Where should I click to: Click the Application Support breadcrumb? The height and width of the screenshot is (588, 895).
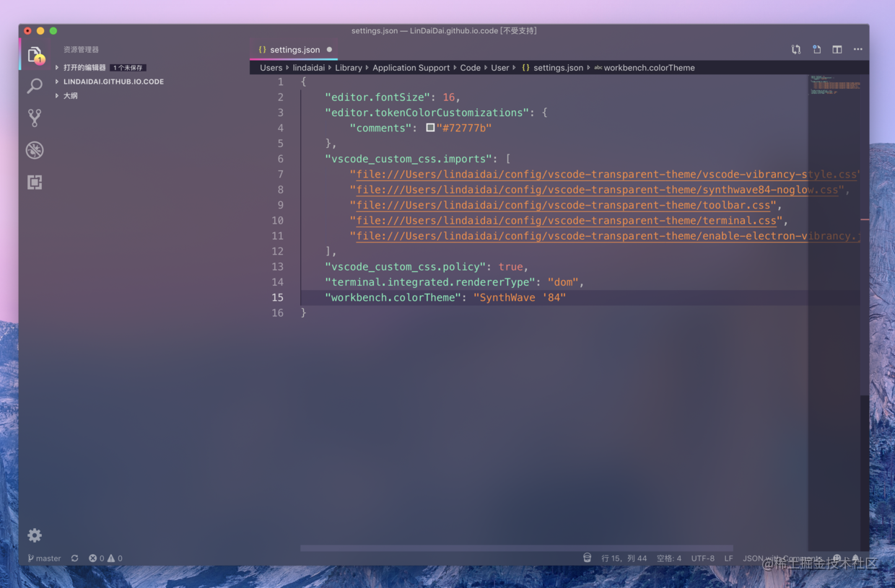(411, 68)
